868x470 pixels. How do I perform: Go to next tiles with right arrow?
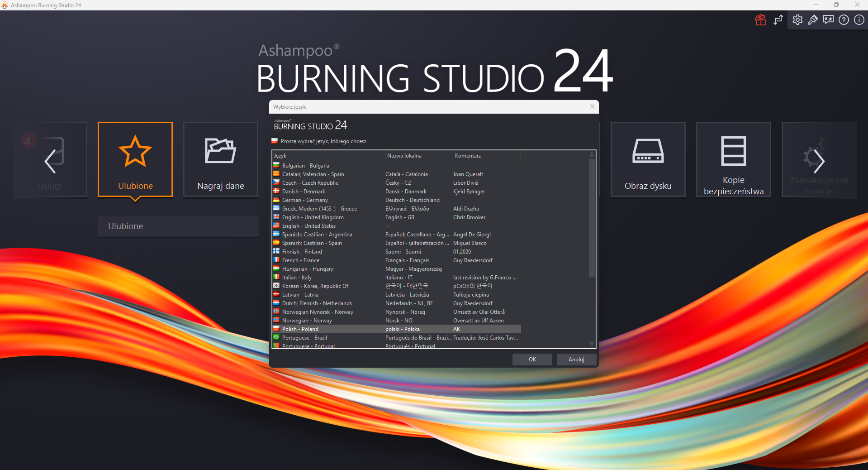point(819,161)
